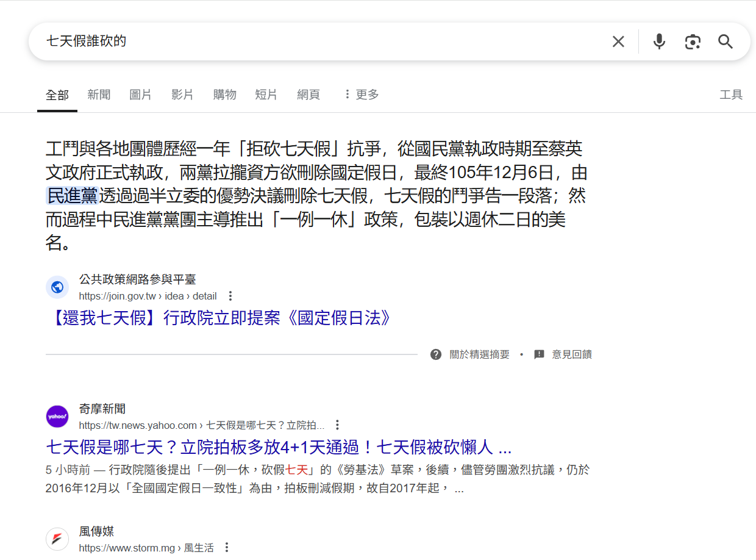Screen dimensions: 756x560
Task: Open search by image camera icon
Action: (693, 41)
